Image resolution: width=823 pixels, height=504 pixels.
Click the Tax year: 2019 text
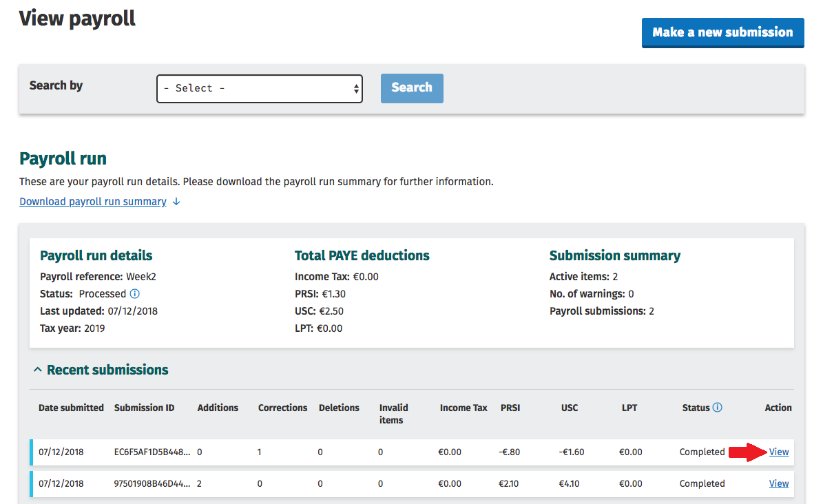72,328
